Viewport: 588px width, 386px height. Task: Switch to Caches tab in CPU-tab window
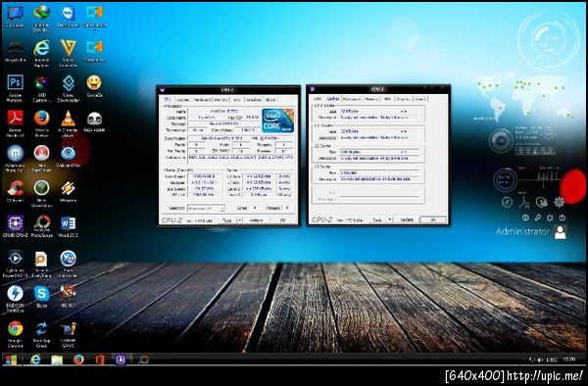pos(182,100)
